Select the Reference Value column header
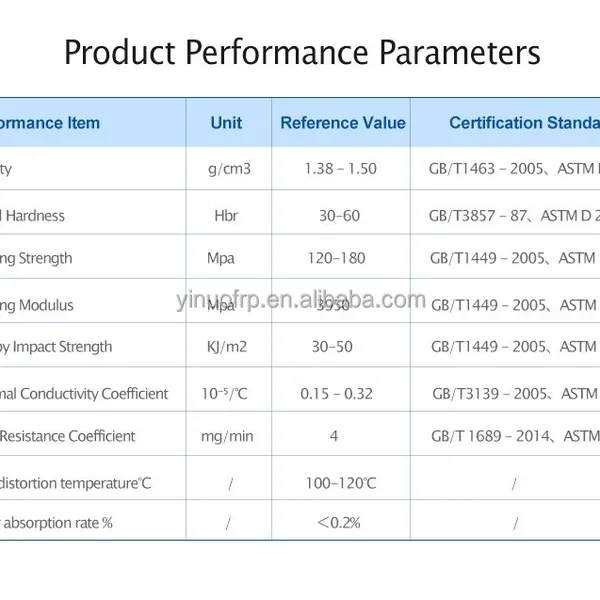 tap(343, 123)
